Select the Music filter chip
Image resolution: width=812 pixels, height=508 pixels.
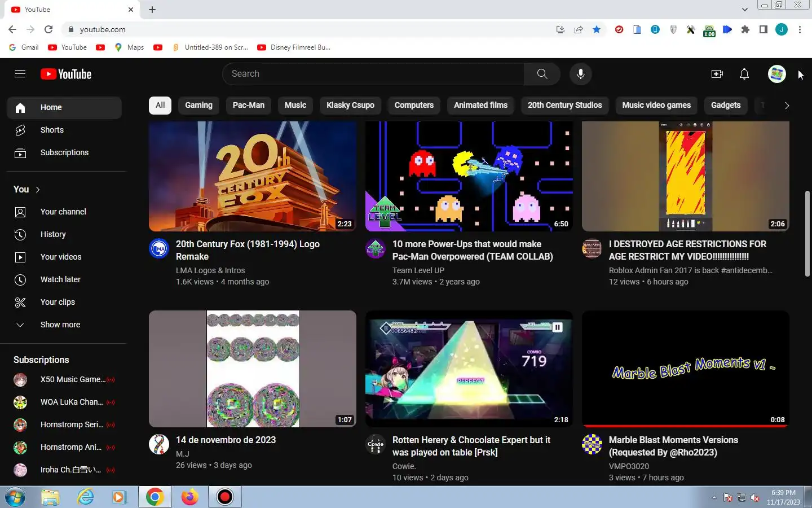tap(295, 105)
